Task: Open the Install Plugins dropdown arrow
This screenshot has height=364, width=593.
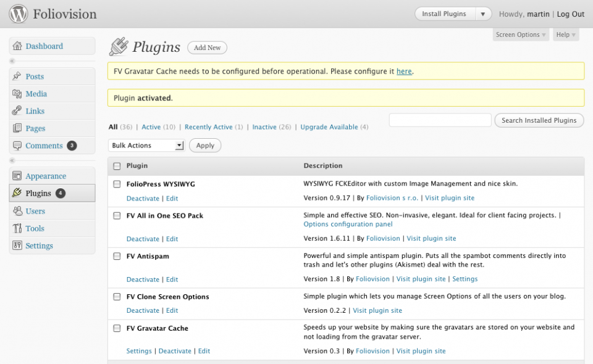Action: pyautogui.click(x=483, y=14)
